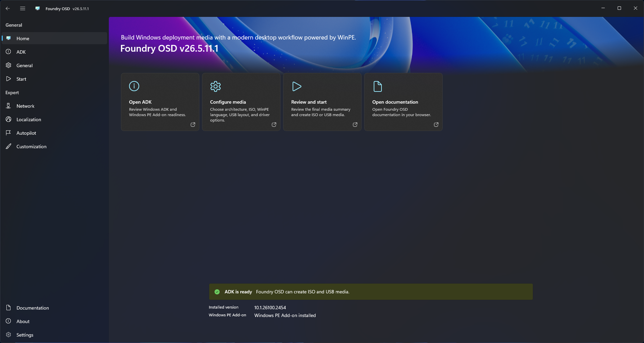Click the external link icon on Open ADK card
This screenshot has height=343, width=644.
pyautogui.click(x=193, y=125)
